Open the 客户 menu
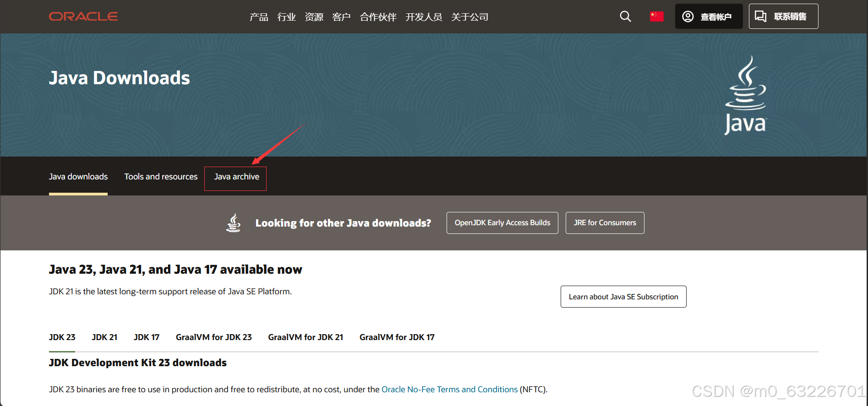Screen dimensions: 868x406 [341, 17]
